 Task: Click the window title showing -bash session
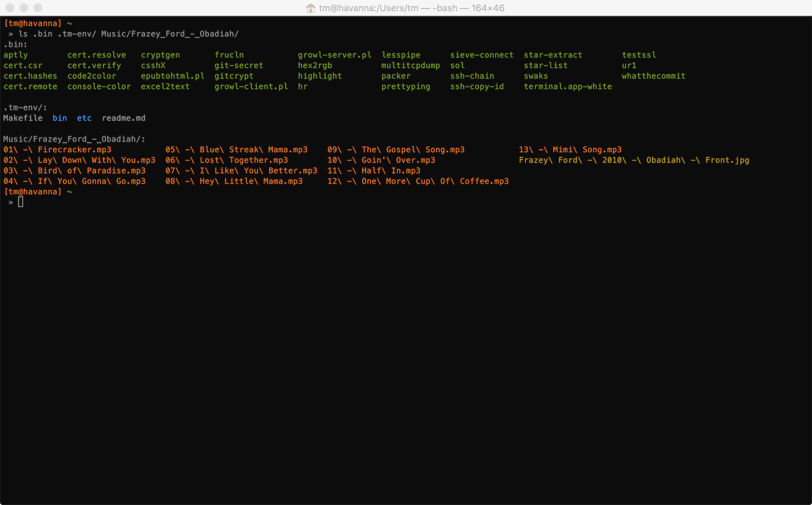pos(411,8)
